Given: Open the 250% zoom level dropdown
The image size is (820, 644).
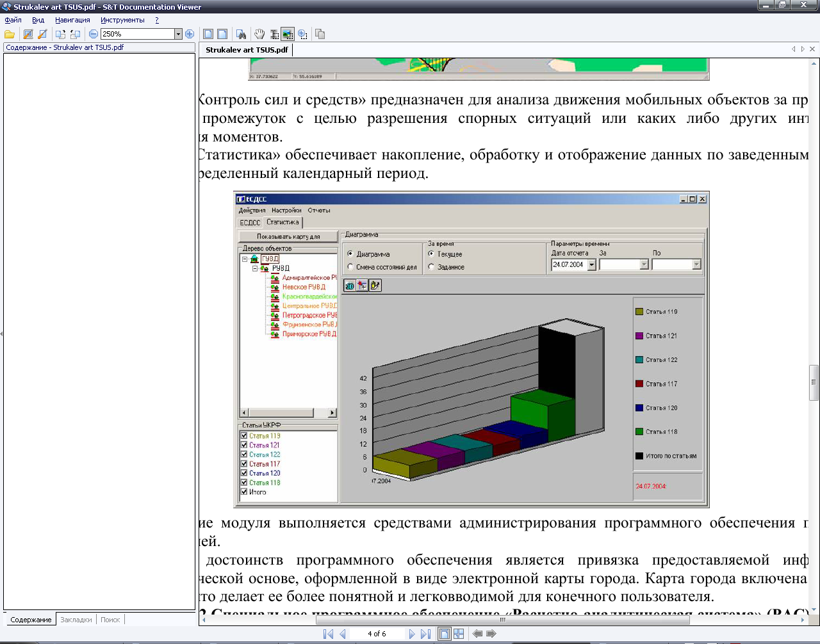Looking at the screenshot, I should [179, 34].
